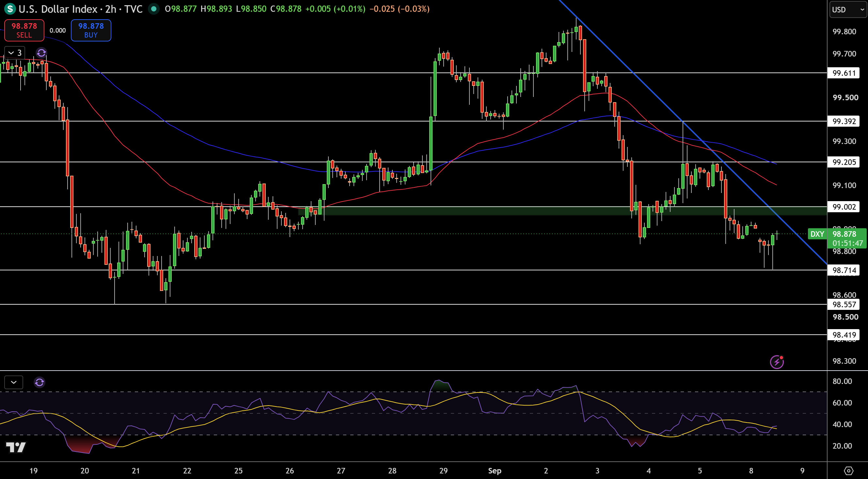The height and width of the screenshot is (479, 868).
Task: Toggle the green market status dot
Action: coord(154,9)
